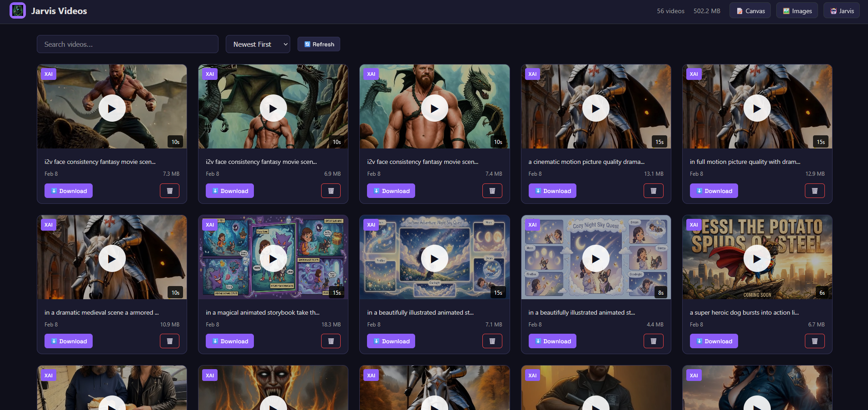Screen dimensions: 868x410
Task: Trash the magical animated storybook video
Action: click(x=331, y=341)
